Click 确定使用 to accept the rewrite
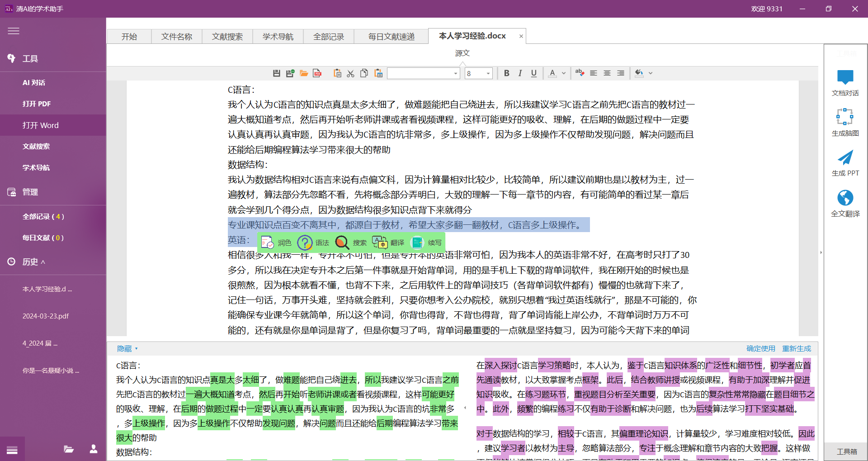Viewport: 868px width, 461px height. pos(760,349)
